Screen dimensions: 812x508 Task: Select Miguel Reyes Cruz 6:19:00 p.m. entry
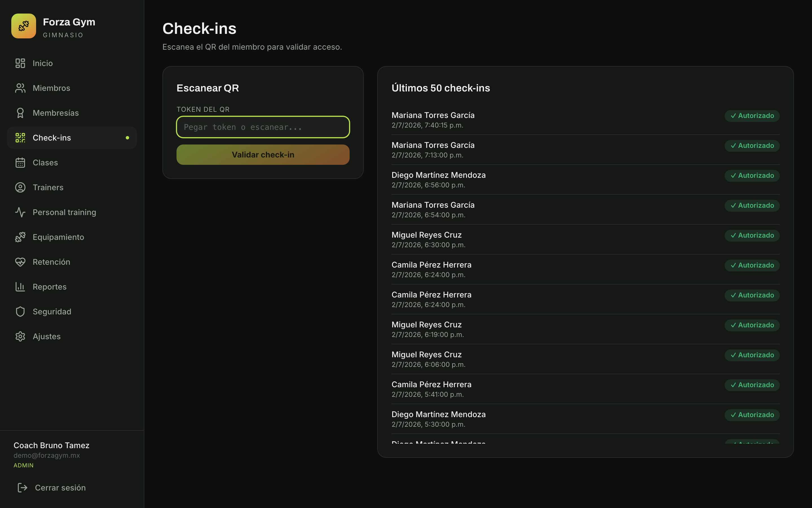585,329
